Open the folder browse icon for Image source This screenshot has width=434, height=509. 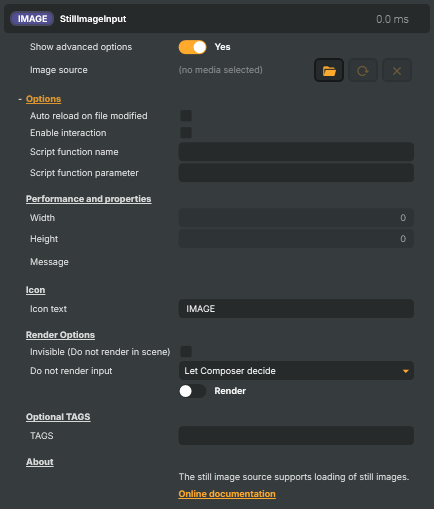tap(329, 70)
